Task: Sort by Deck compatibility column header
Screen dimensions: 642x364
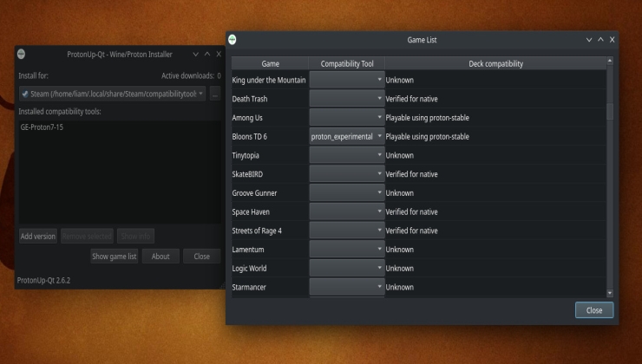Action: click(495, 63)
